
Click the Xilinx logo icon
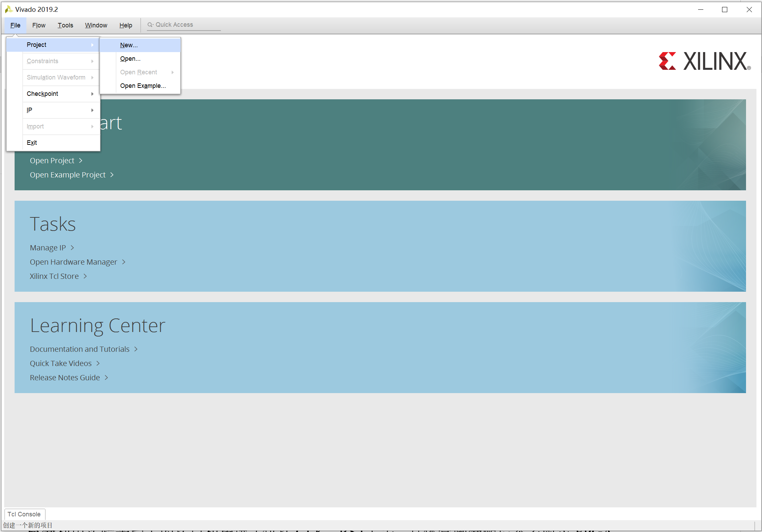point(667,61)
